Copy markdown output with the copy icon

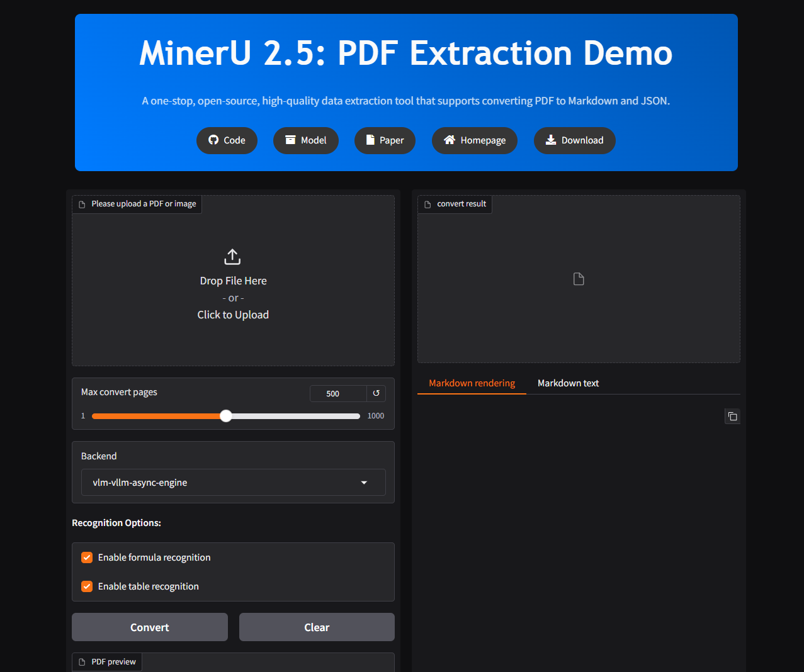point(732,417)
